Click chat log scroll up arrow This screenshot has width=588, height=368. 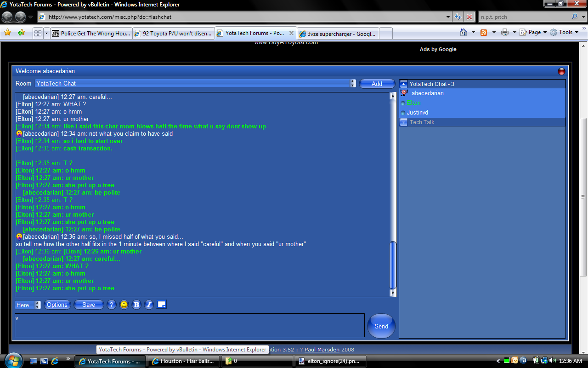pos(393,96)
